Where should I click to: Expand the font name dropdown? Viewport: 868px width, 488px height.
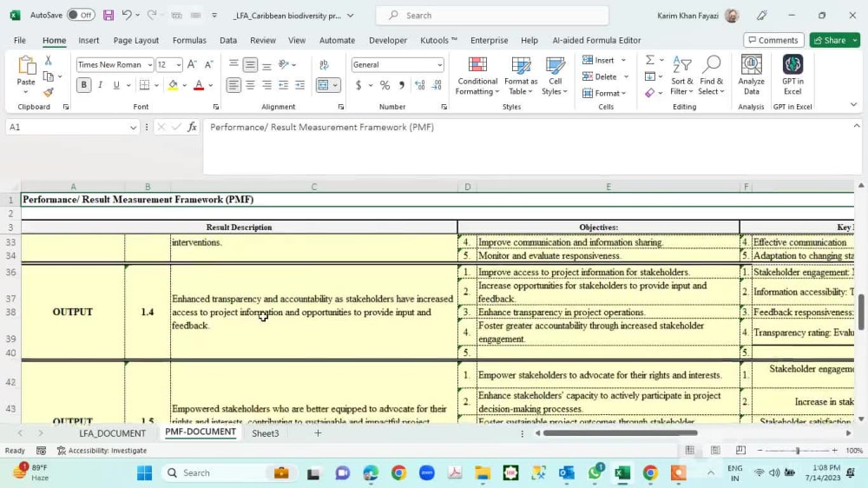pos(150,65)
